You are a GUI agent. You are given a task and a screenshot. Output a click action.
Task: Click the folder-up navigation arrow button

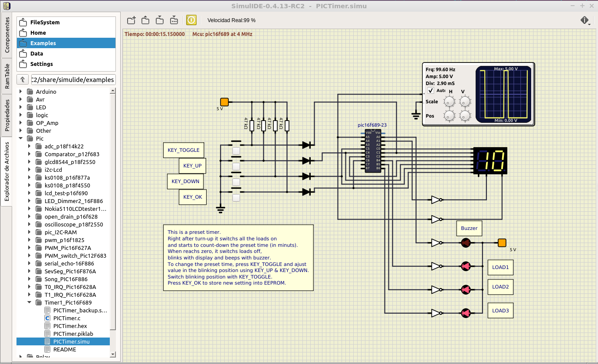23,80
